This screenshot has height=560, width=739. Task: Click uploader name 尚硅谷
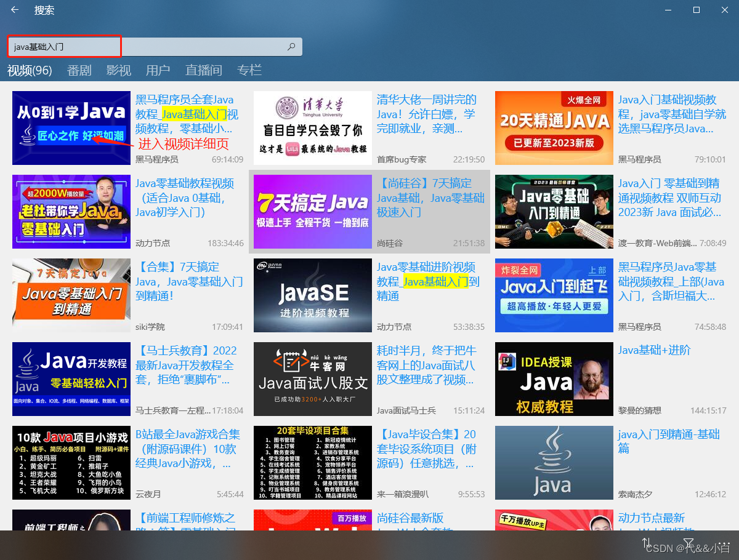389,243
